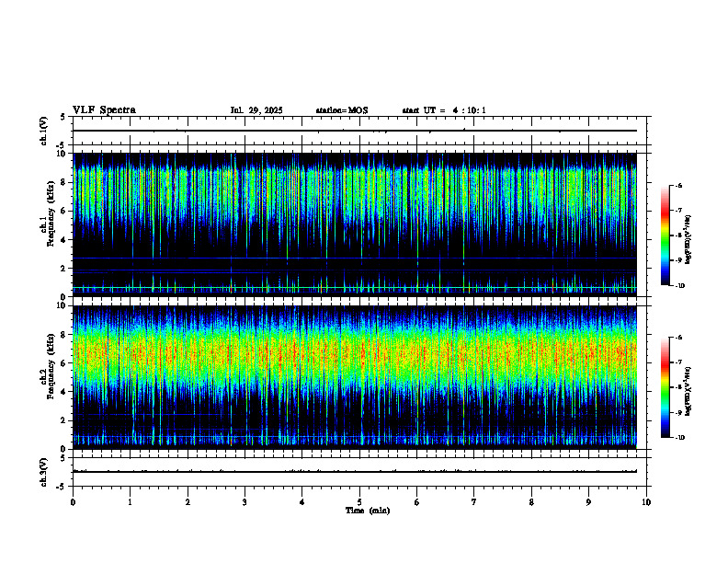Screen dimensions: 728x563
Task: Click time axis tick label "5"
Action: (x=359, y=502)
